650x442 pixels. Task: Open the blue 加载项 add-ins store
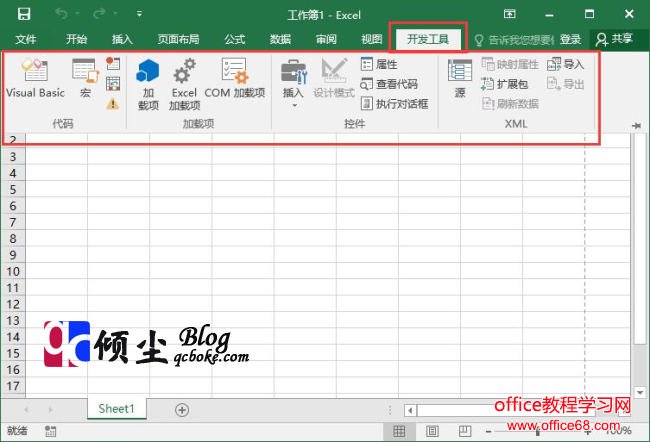148,84
